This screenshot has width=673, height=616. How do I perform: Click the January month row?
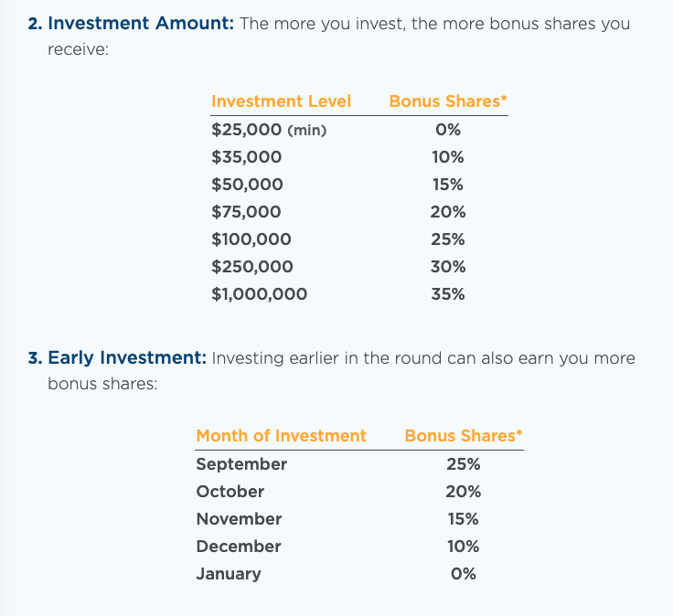(x=229, y=574)
